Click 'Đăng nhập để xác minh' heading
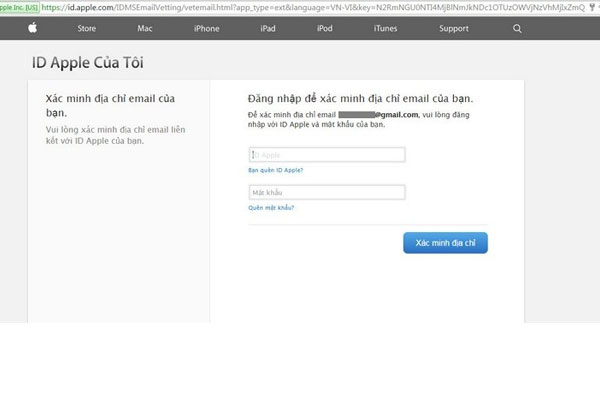Viewport: 600px width, 400px height. (360, 98)
